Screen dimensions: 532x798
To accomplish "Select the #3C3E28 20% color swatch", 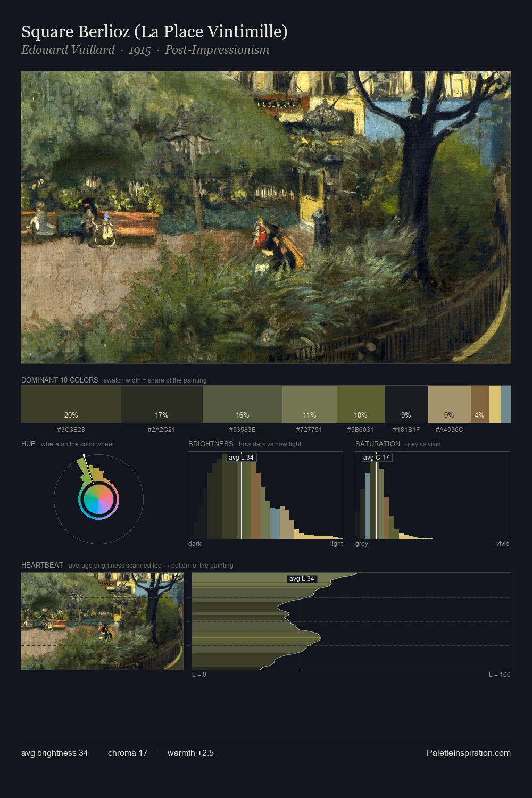I will tap(71, 404).
